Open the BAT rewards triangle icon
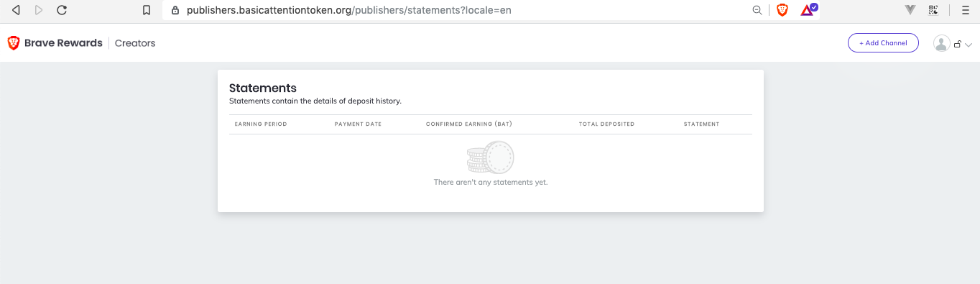 tap(808, 10)
